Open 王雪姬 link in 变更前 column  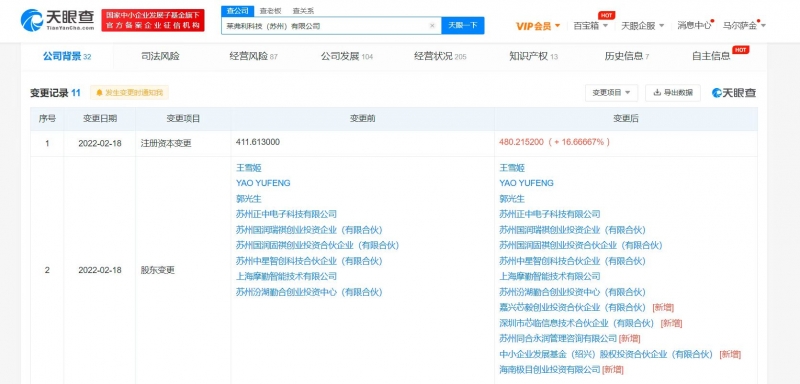pos(248,168)
